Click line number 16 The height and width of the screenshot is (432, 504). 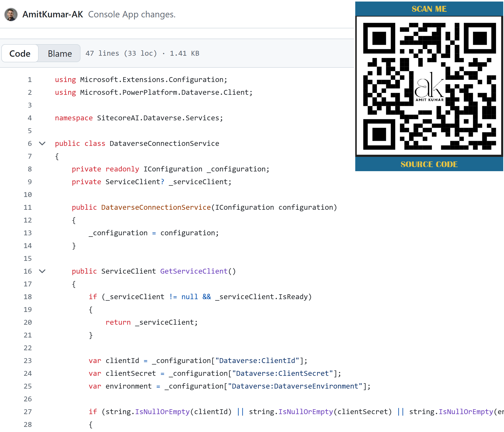click(28, 271)
